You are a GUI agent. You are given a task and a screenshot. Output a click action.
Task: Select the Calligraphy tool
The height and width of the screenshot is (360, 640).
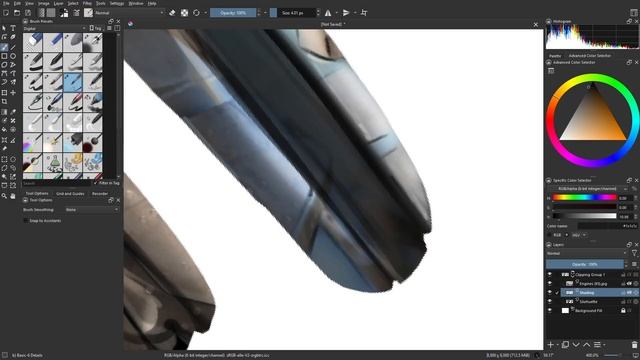coord(13,37)
